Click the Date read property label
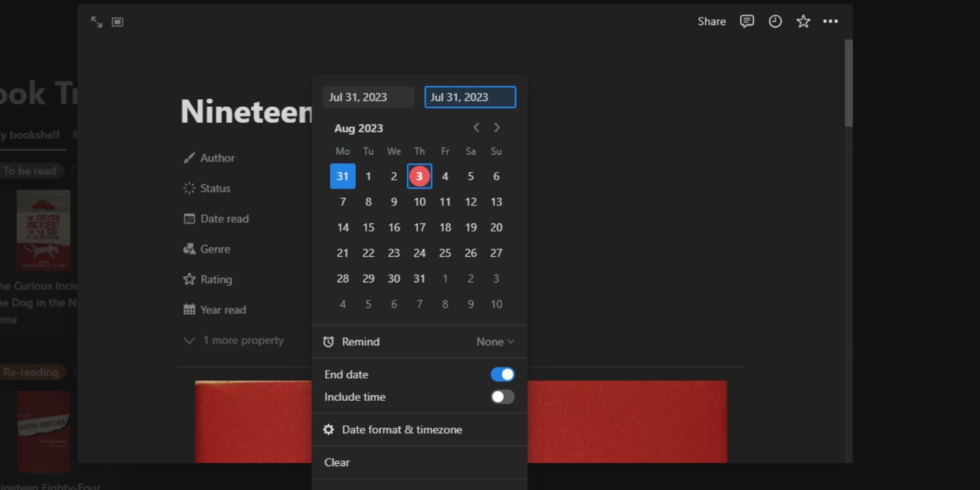Viewport: 980px width, 490px height. [x=225, y=219]
